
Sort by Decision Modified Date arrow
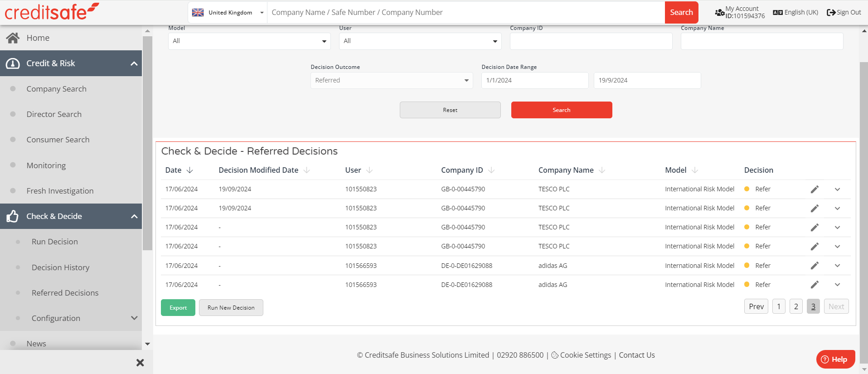[x=307, y=170]
